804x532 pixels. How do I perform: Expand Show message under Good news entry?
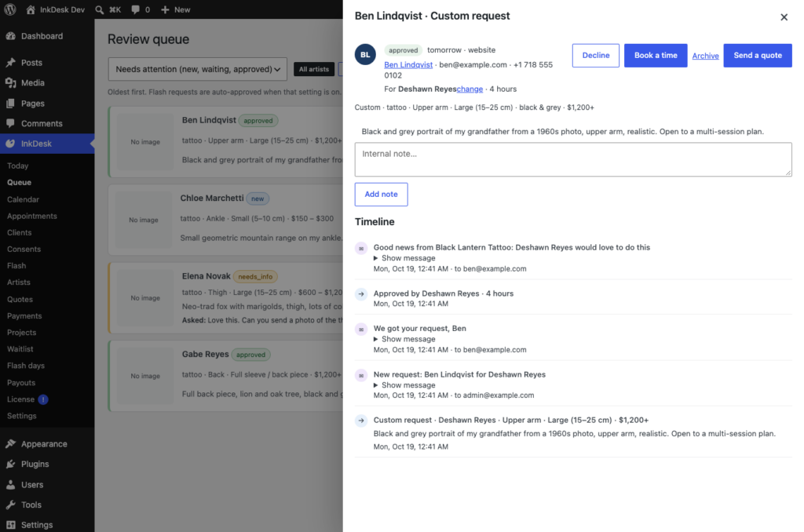tap(404, 258)
